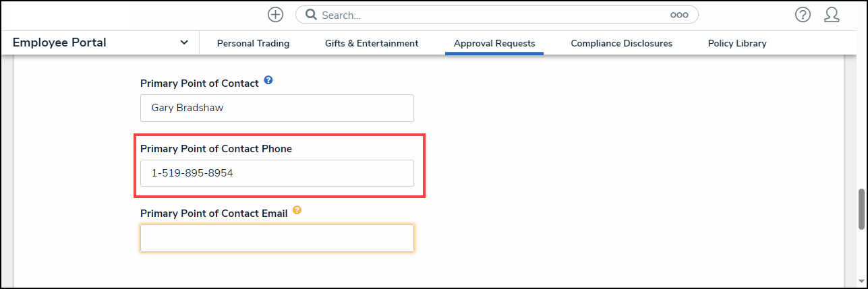Switch to the Personal Trading tab
This screenshot has width=868, height=289.
coord(253,43)
